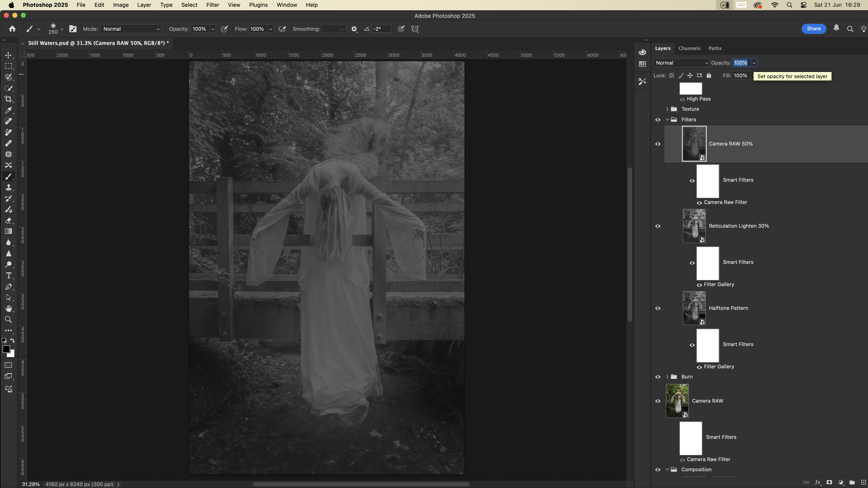The image size is (868, 488).
Task: Open the brush Mode dropdown
Action: (131, 29)
